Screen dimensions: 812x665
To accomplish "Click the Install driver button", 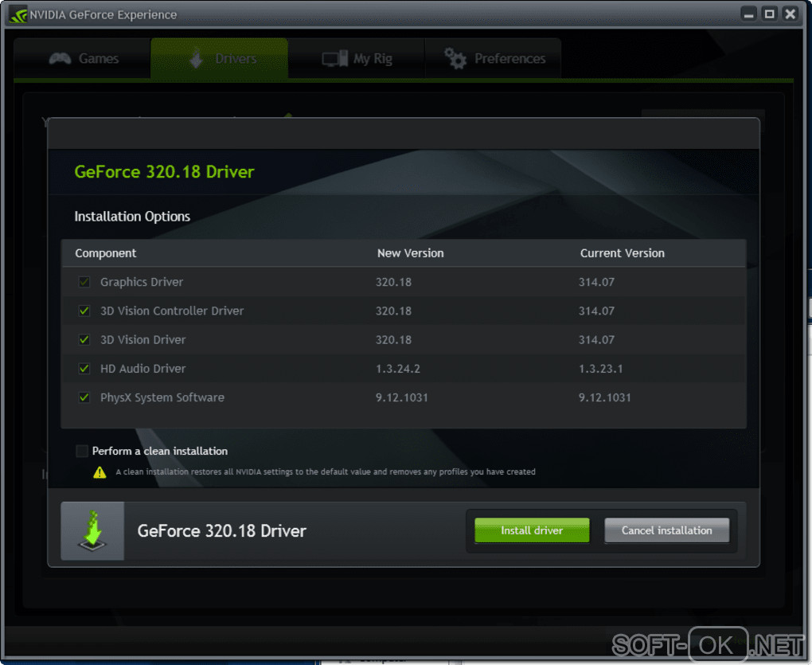I will tap(532, 530).
